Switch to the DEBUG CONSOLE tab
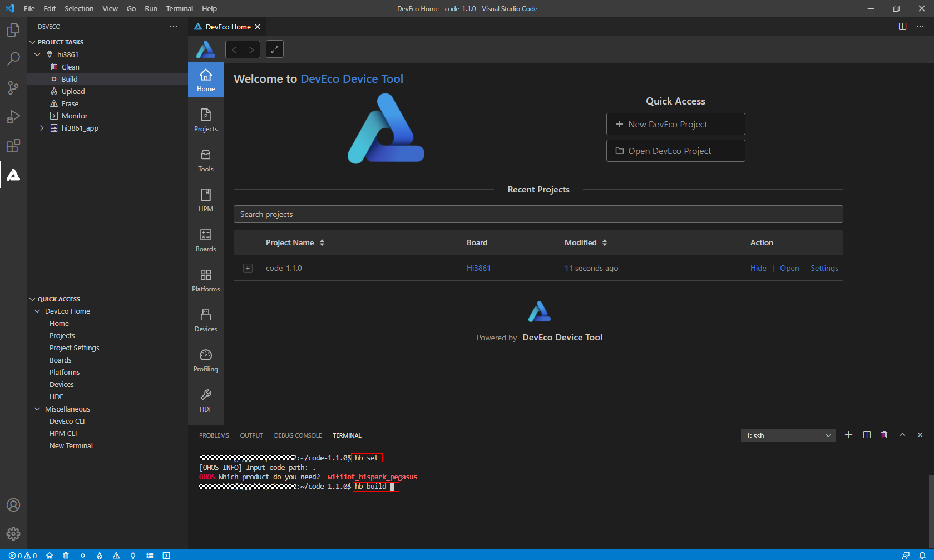Viewport: 934px width, 560px height. coord(298,435)
